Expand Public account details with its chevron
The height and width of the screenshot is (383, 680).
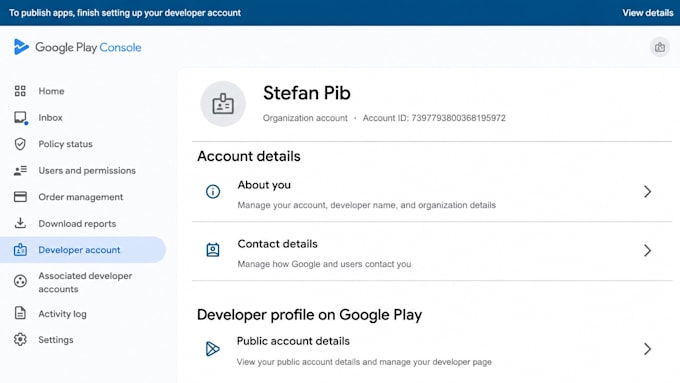click(x=647, y=349)
